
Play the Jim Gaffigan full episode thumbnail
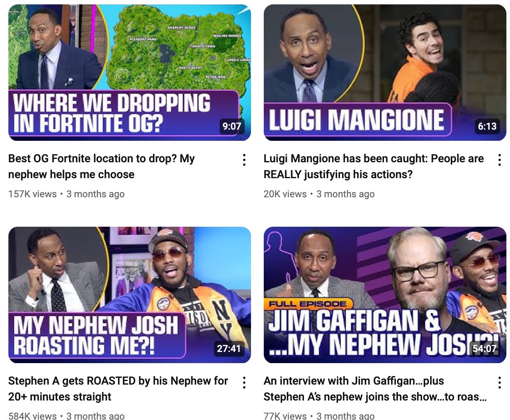click(x=385, y=295)
